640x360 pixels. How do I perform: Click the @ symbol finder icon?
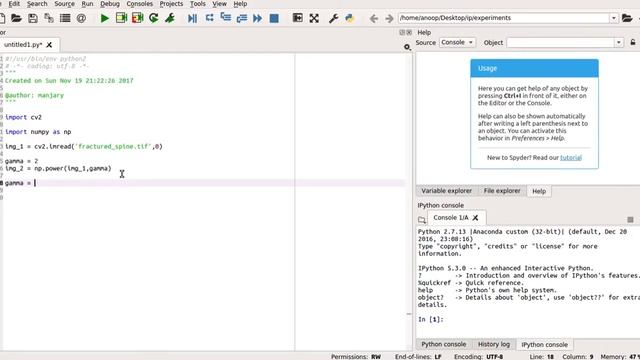[x=81, y=18]
